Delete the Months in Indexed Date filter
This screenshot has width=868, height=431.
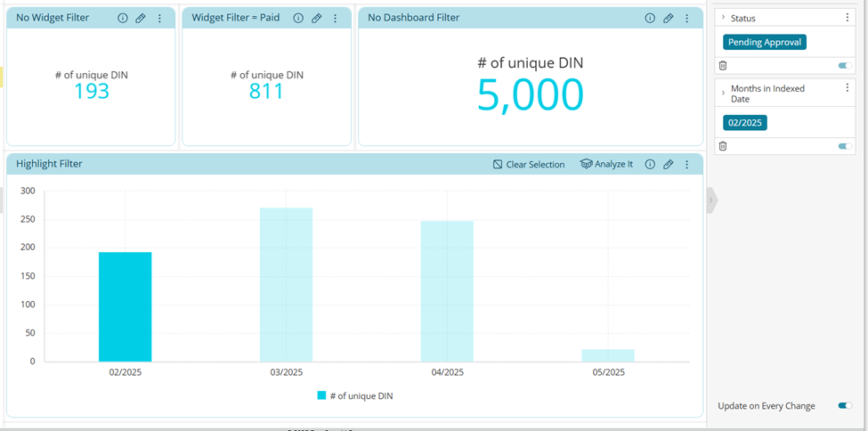(x=722, y=146)
